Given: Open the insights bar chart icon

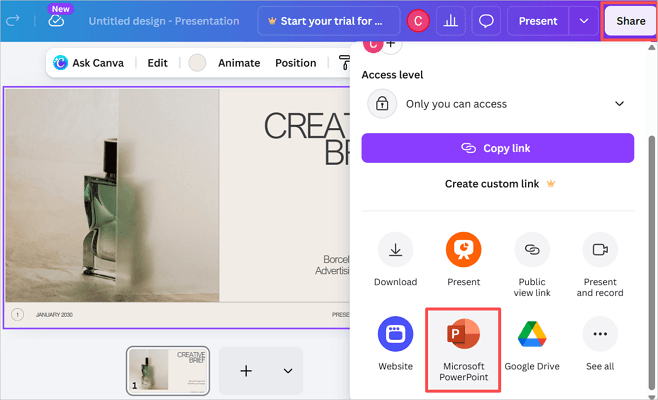Looking at the screenshot, I should click(451, 21).
